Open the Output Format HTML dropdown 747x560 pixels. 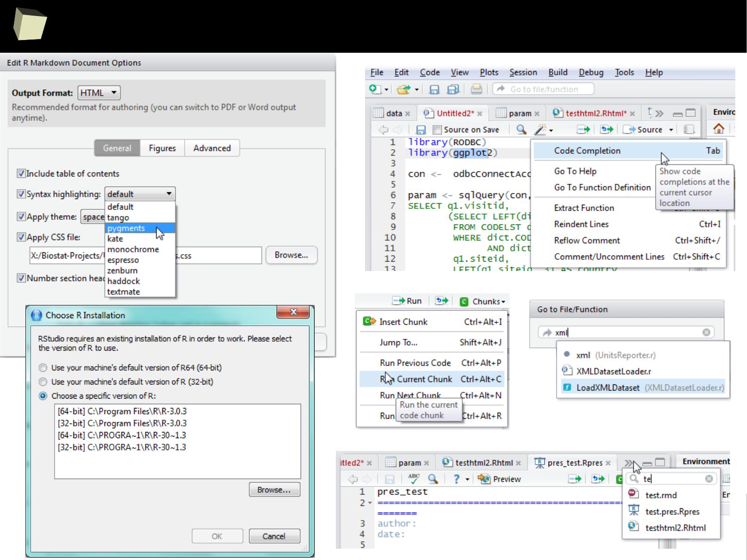click(99, 93)
